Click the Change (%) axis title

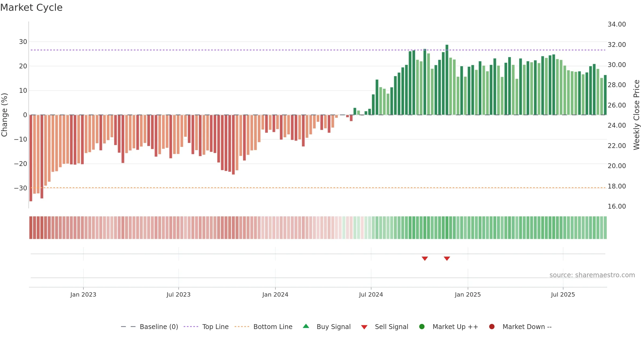click(x=4, y=115)
